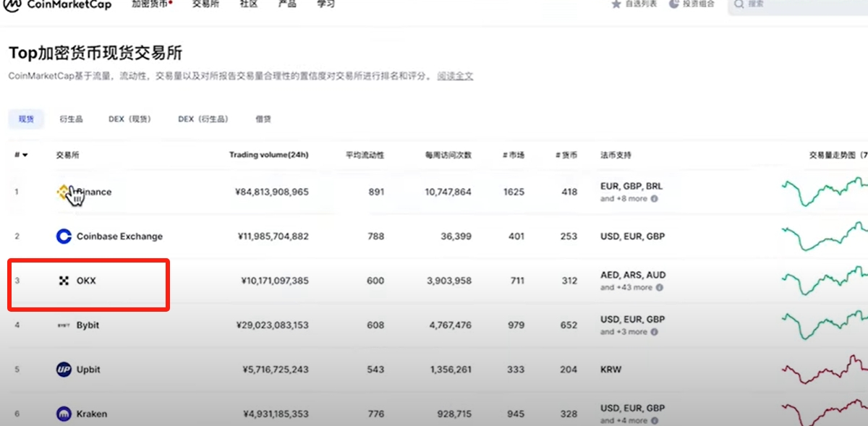The image size is (868, 426).
Task: Click the 法币支持 column header
Action: click(616, 155)
